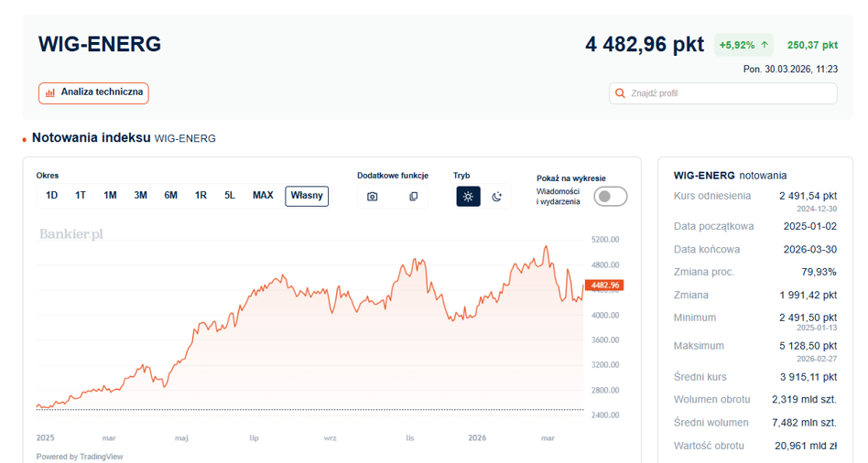Click the WIG-ENERG page title

click(x=100, y=44)
